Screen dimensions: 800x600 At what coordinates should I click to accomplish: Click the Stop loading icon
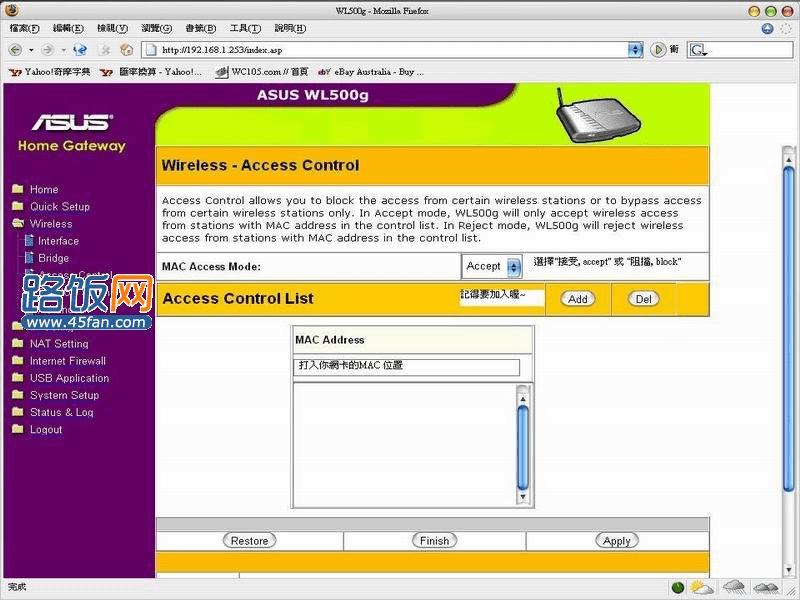click(x=105, y=49)
